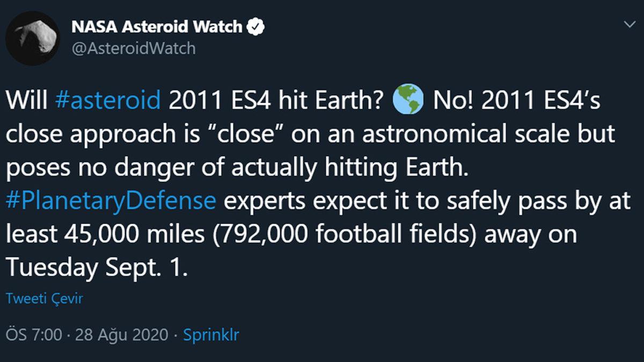This screenshot has width=644, height=362.
Task: Click the word "No!" in the tweet
Action: coord(450,100)
